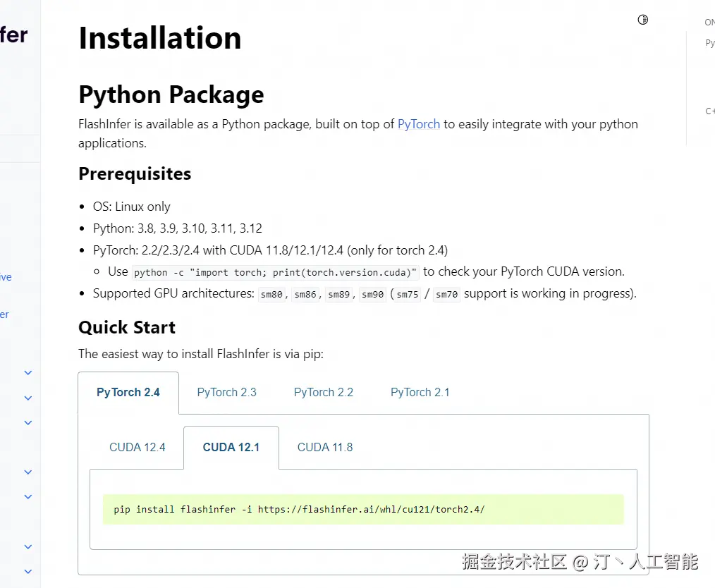
Task: Click the Quick Start section heading
Action: coord(127,327)
